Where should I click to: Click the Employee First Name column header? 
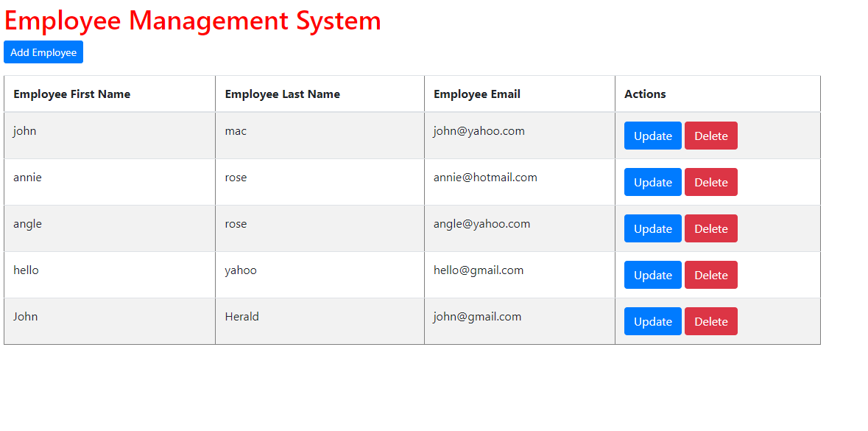71,94
